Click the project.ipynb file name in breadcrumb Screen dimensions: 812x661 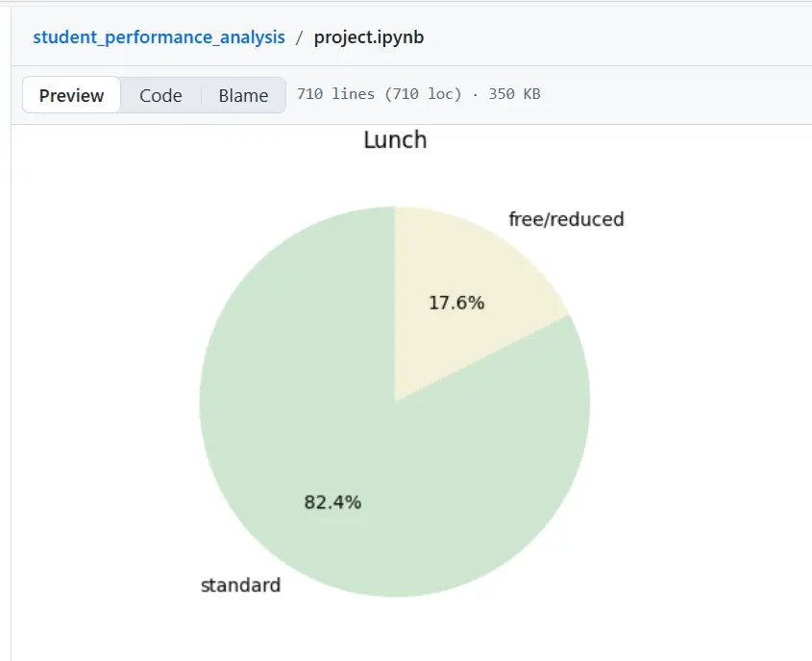pos(368,37)
